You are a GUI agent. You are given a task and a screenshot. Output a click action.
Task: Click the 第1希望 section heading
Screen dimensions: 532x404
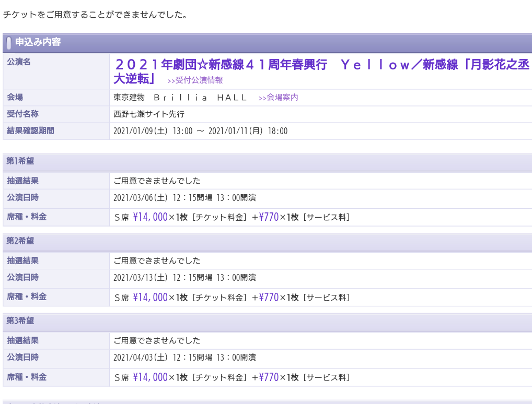20,161
